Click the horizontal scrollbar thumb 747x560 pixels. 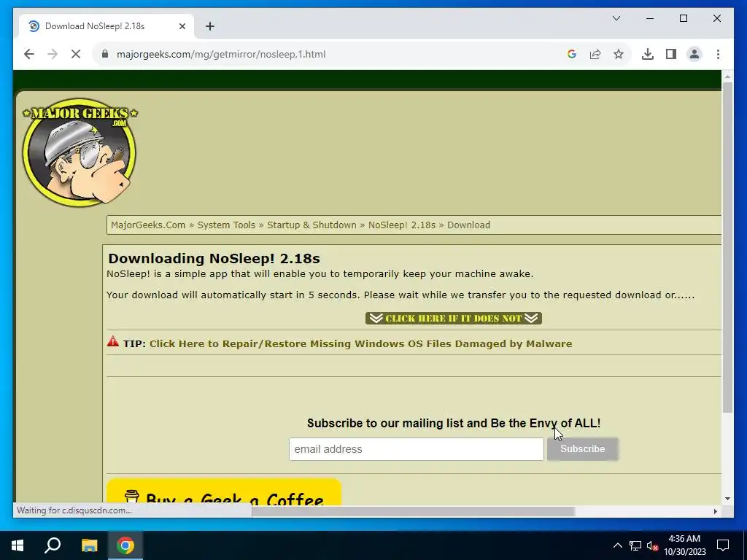(413, 511)
